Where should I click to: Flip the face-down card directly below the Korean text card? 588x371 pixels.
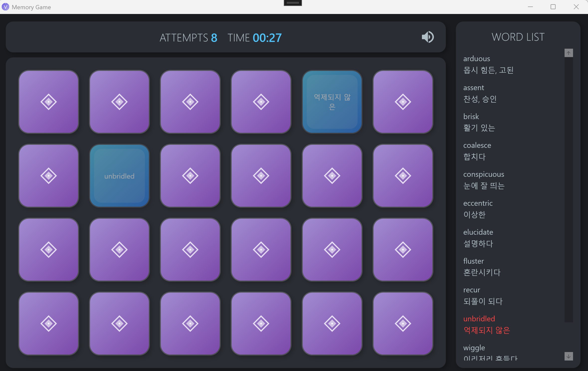(332, 176)
